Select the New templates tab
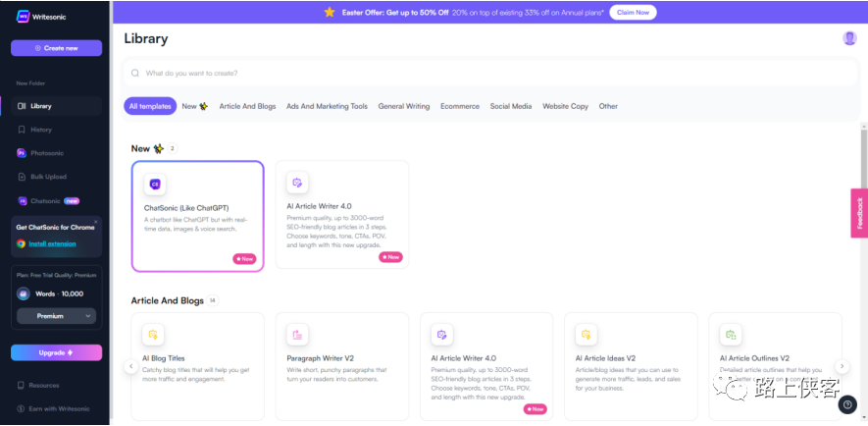The image size is (868, 426). (195, 106)
